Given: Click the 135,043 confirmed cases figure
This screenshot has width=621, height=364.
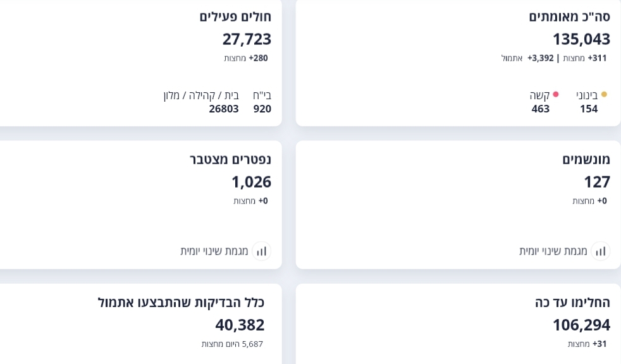Looking at the screenshot, I should pyautogui.click(x=581, y=39).
